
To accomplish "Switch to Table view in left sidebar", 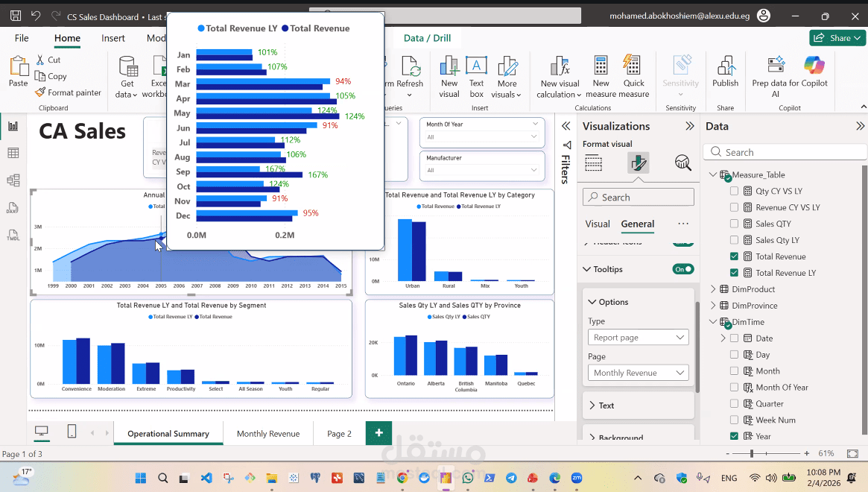I will click(13, 153).
